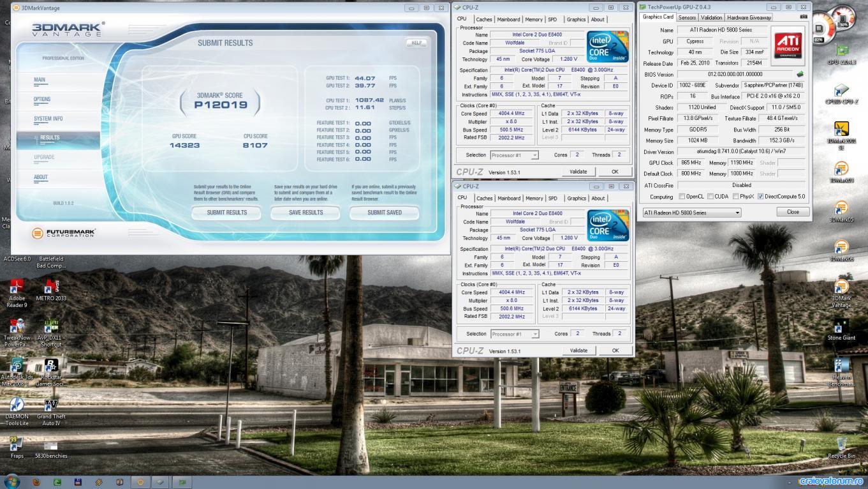Open the Adobe Reader 9 desktop shortcut
Viewport: 868px width, 489px height.
pos(17,293)
